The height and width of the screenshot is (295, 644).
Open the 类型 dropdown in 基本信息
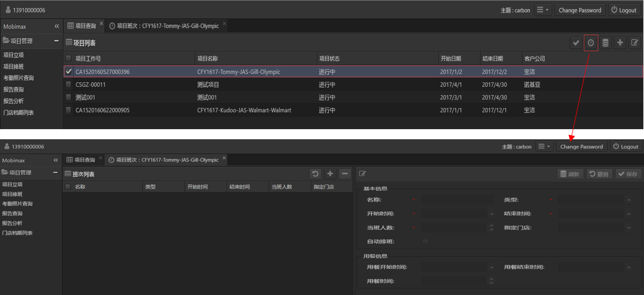[629, 200]
